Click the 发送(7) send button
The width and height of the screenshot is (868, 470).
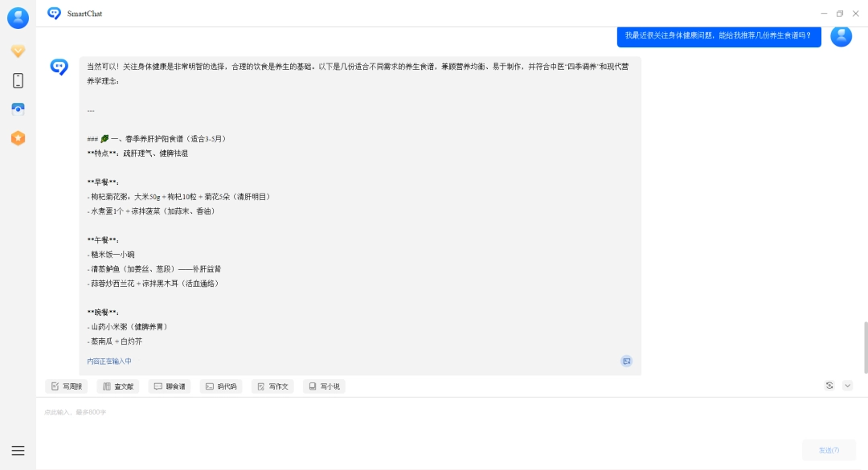(829, 450)
